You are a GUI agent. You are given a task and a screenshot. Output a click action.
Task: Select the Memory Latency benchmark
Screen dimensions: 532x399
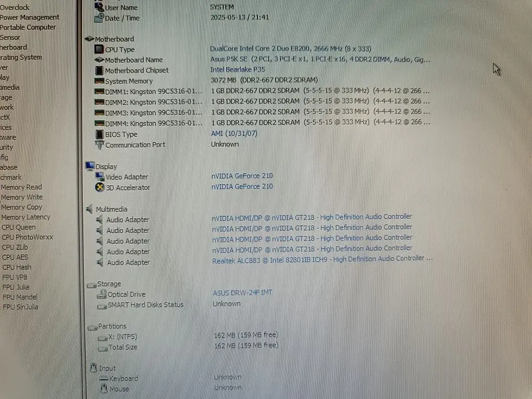coord(26,217)
